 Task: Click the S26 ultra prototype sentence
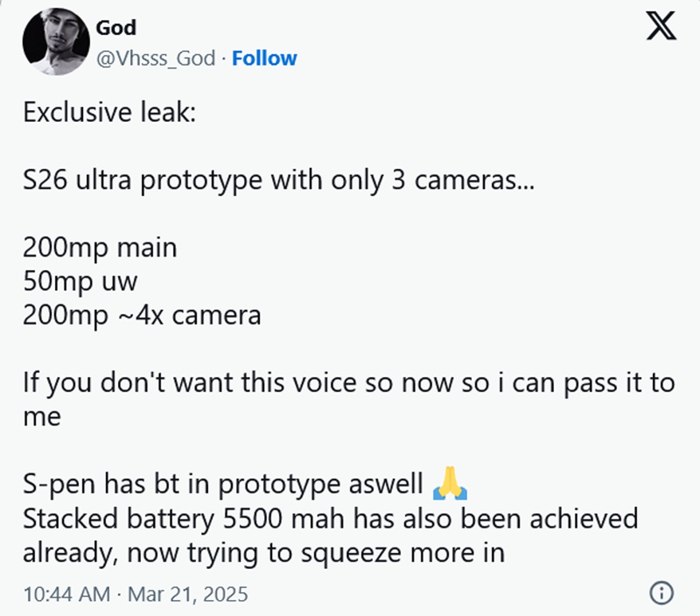point(279,180)
